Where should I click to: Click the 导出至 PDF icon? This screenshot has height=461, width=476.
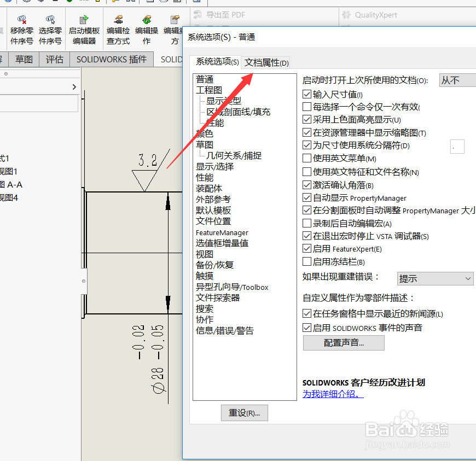click(x=198, y=15)
